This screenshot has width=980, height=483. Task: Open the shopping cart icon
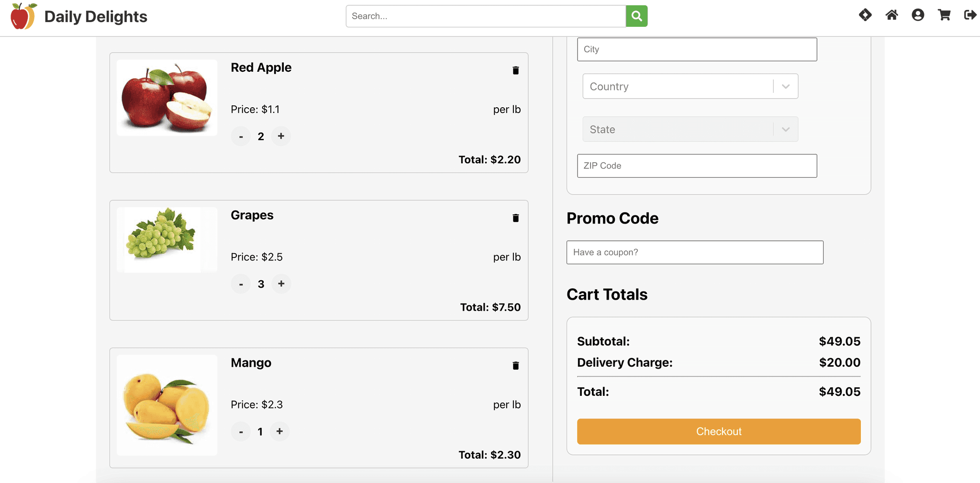944,15
